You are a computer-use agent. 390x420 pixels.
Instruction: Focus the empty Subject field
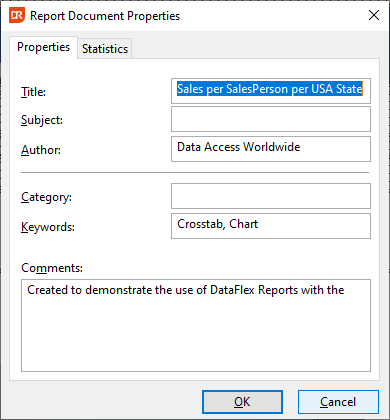pos(271,119)
